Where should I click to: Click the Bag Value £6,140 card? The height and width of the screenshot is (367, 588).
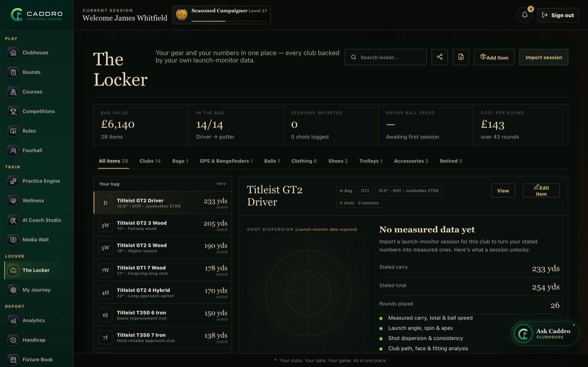point(141,125)
